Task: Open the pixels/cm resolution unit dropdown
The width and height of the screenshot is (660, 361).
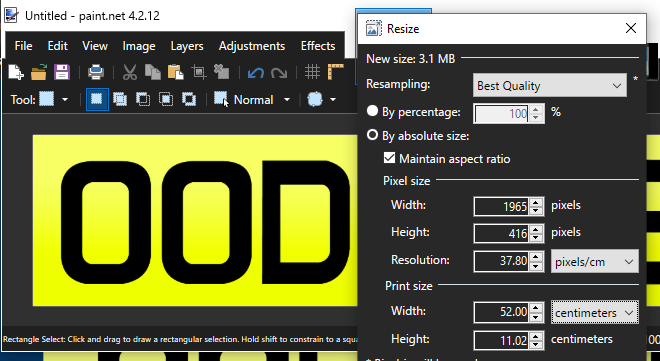Action: tap(595, 261)
